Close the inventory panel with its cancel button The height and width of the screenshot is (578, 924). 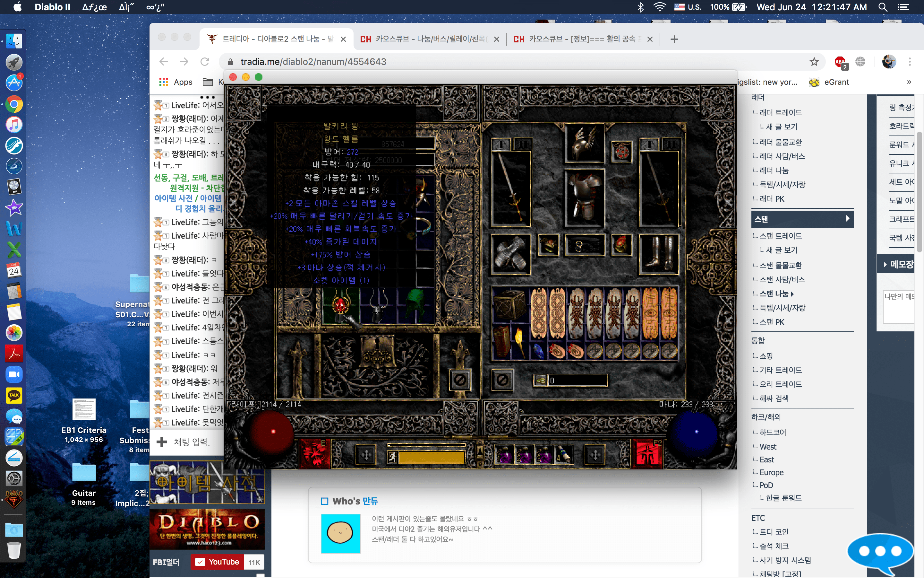[x=502, y=380]
